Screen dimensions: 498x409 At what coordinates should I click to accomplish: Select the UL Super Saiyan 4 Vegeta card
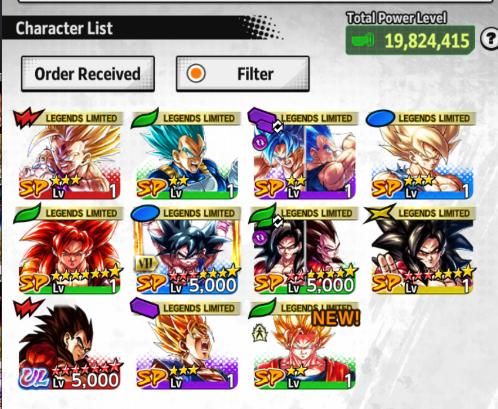pyautogui.click(x=69, y=345)
